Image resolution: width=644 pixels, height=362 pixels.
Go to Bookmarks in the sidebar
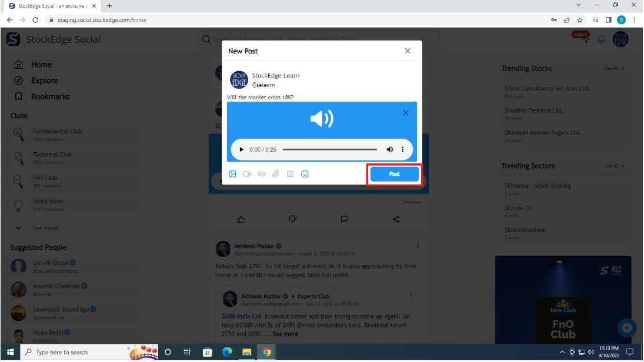(x=51, y=96)
